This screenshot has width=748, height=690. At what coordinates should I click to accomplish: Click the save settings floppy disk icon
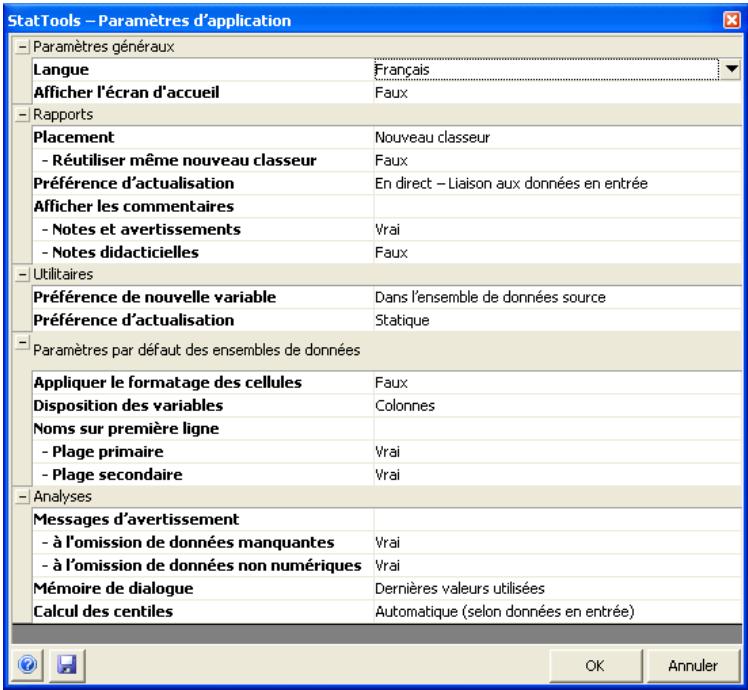point(67,664)
